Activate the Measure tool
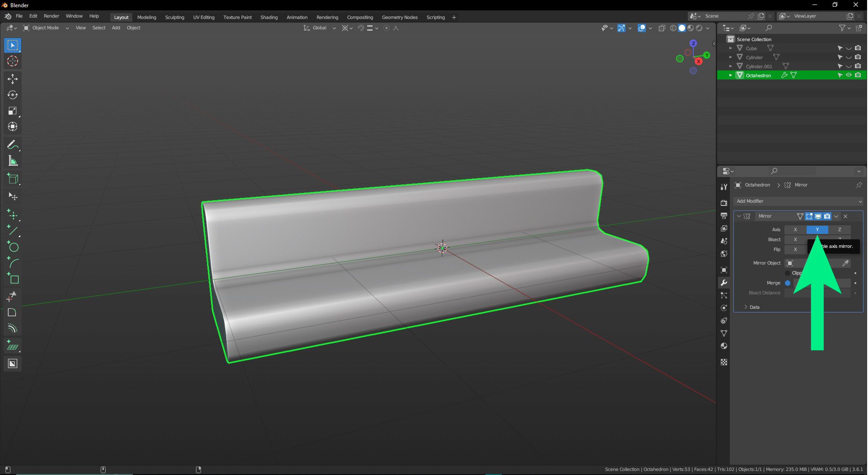 click(13, 161)
